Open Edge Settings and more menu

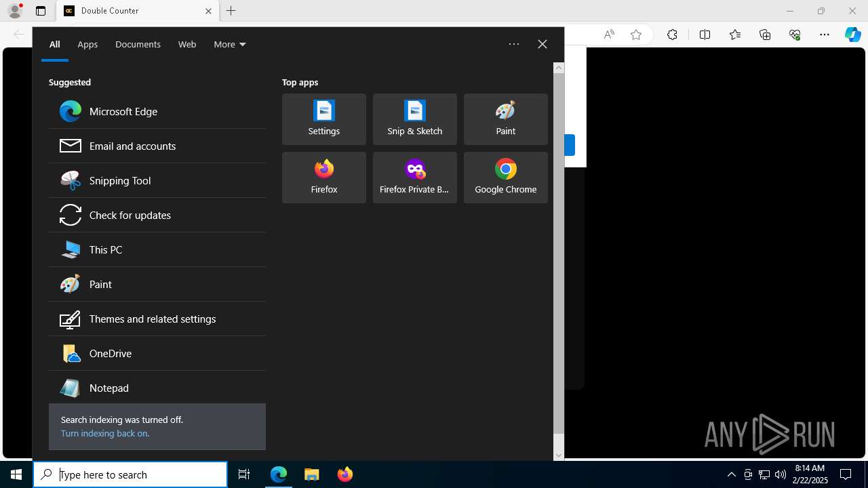coord(825,35)
